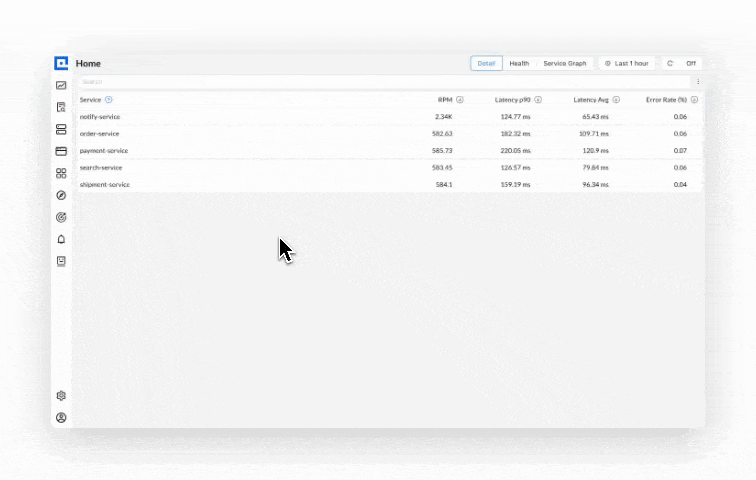
Task: Click the Home page title
Action: (x=88, y=63)
